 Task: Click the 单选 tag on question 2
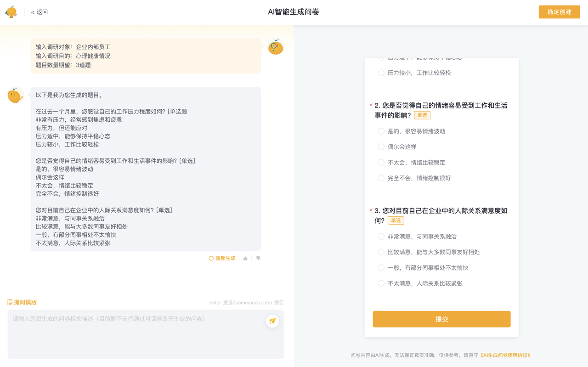422,115
